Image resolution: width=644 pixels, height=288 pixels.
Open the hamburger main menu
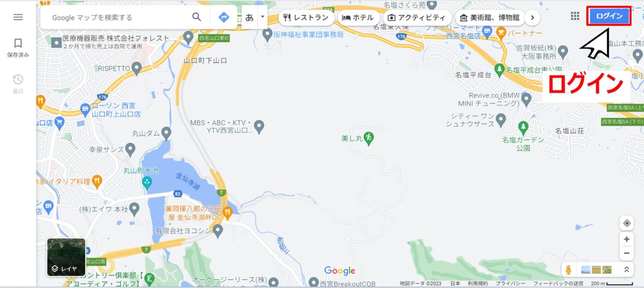tap(18, 17)
